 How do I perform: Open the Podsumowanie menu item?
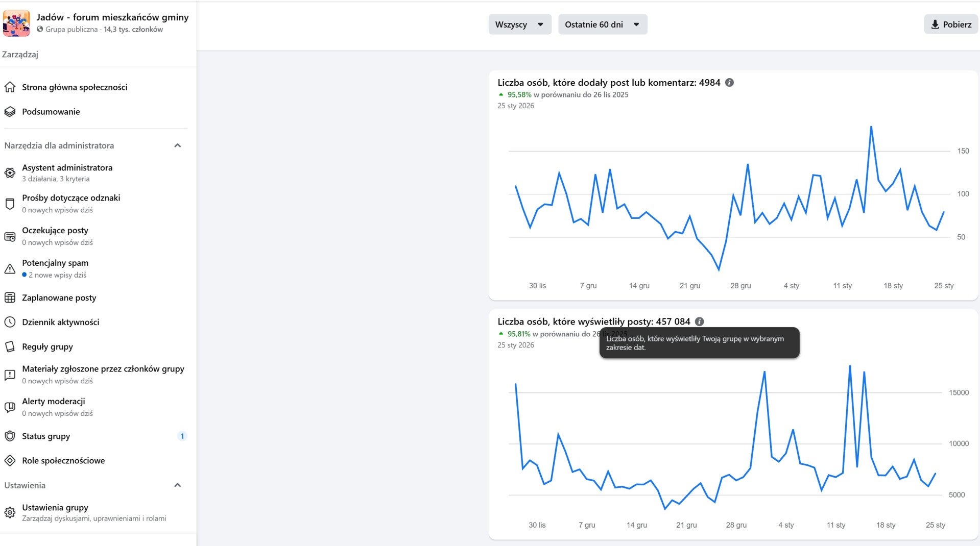[51, 112]
